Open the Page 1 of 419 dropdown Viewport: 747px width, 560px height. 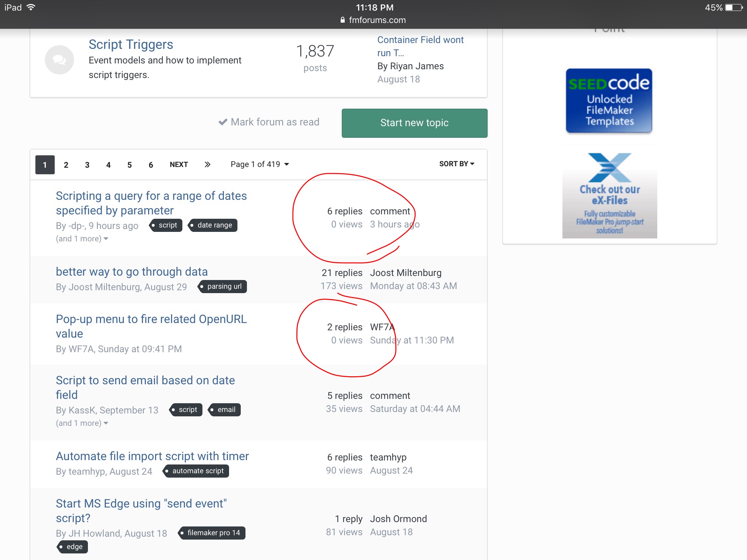tap(260, 164)
